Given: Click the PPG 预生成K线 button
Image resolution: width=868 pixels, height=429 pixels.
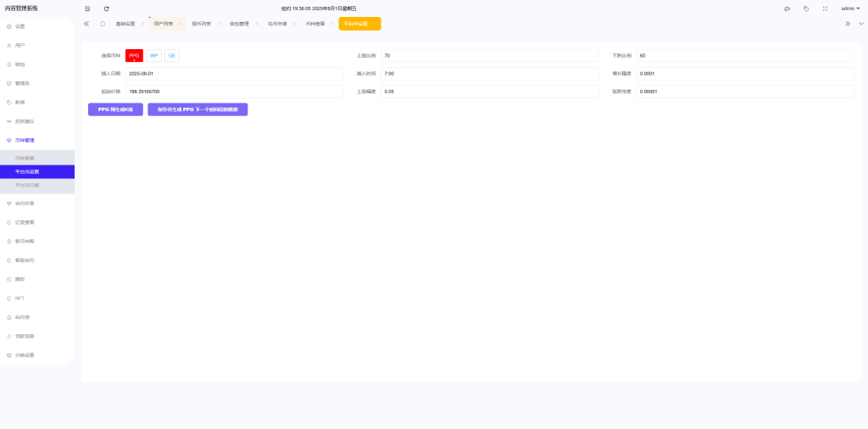Looking at the screenshot, I should 115,109.
